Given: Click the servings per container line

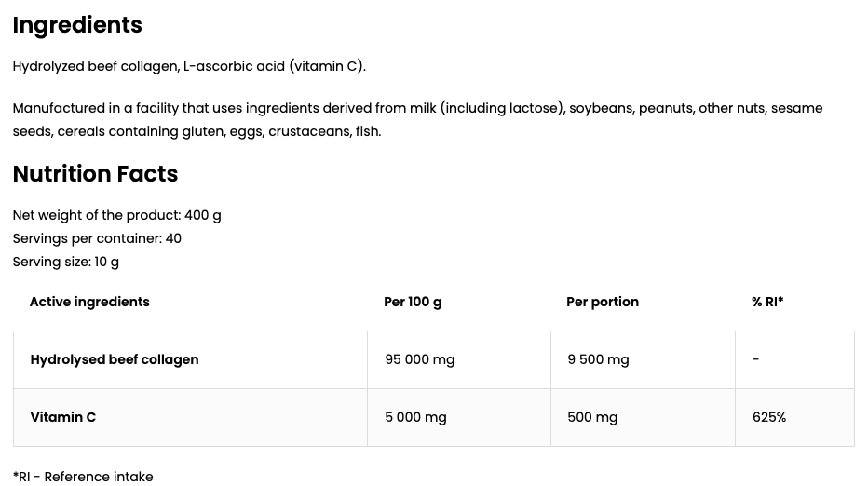Looking at the screenshot, I should pyautogui.click(x=97, y=238).
